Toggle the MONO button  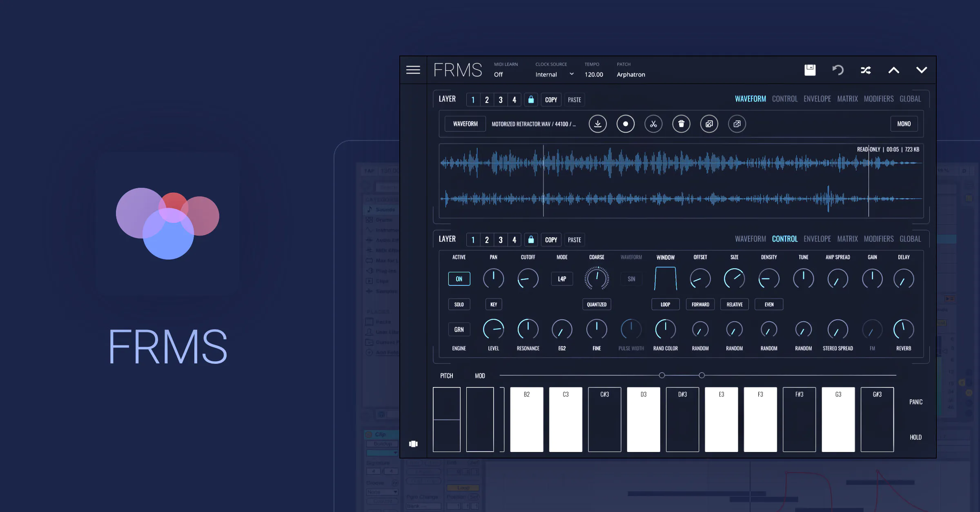click(904, 124)
